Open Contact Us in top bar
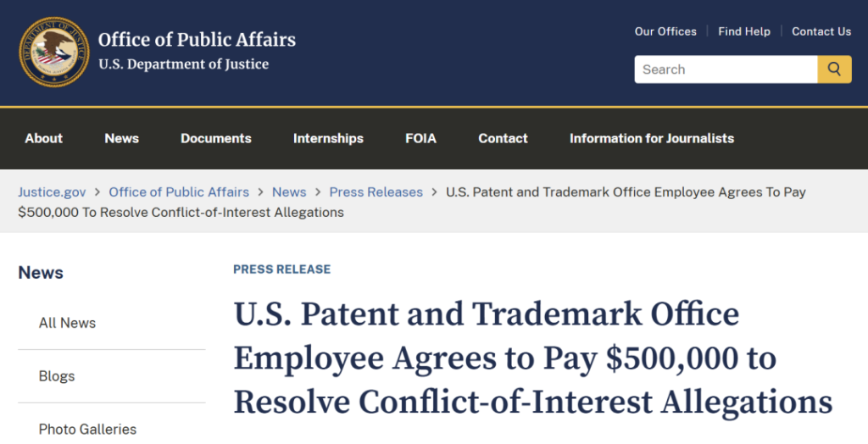This screenshot has height=444, width=868. (821, 31)
